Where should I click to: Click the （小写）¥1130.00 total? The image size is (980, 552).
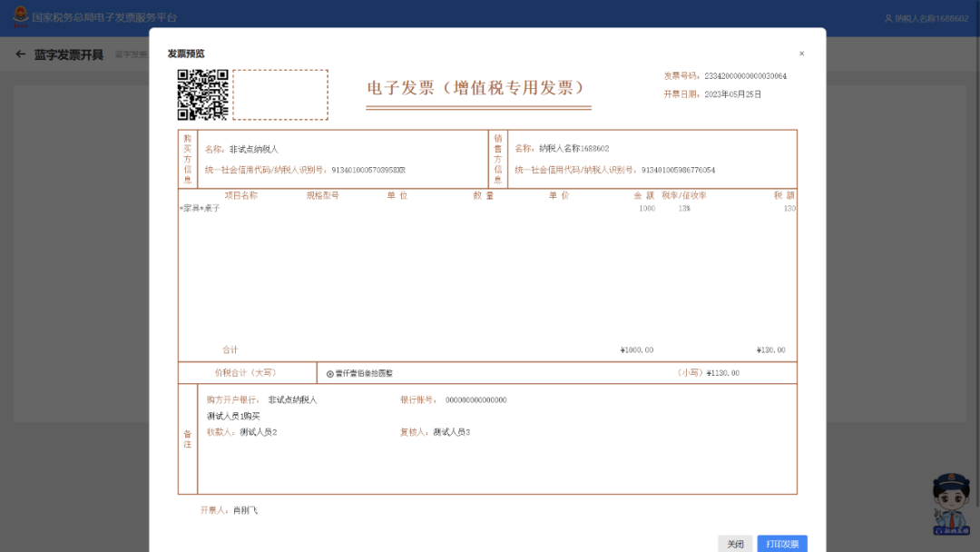[x=708, y=373]
